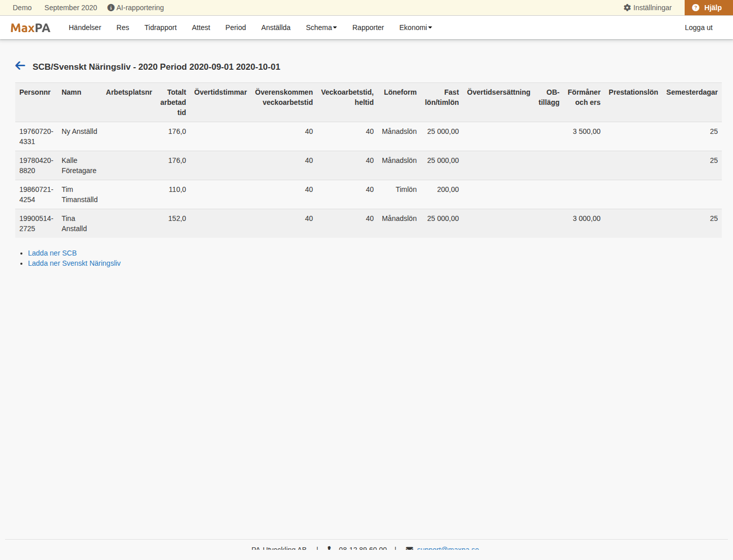Click the Namn column header
Viewport: 733px width, 560px height.
[71, 92]
